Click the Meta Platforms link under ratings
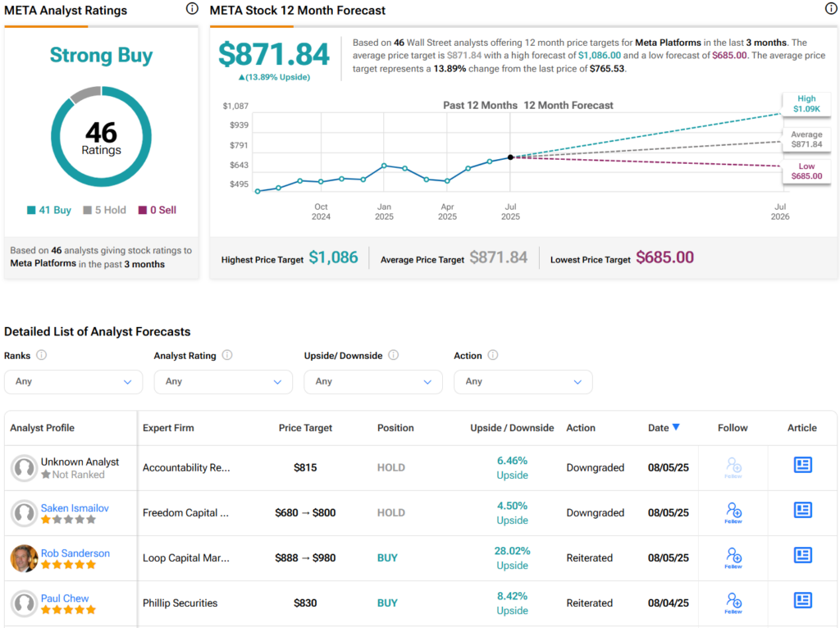Viewport: 840px width, 628px height. [43, 263]
